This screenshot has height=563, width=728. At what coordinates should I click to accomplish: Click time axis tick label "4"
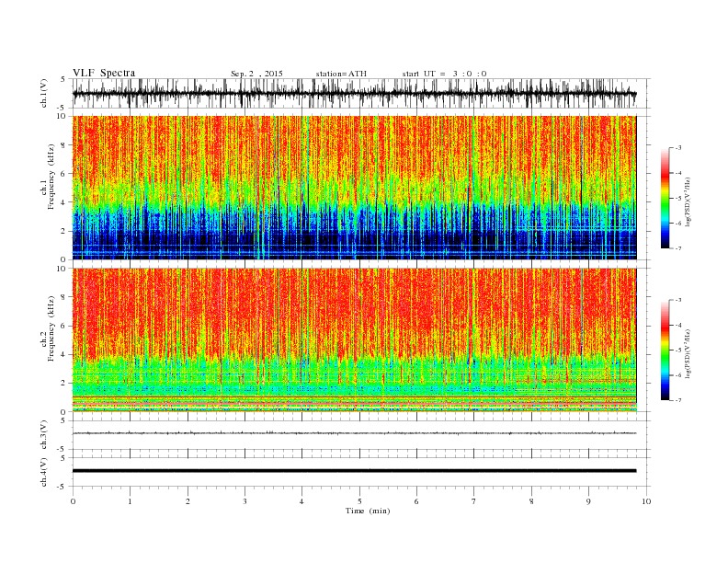point(301,501)
